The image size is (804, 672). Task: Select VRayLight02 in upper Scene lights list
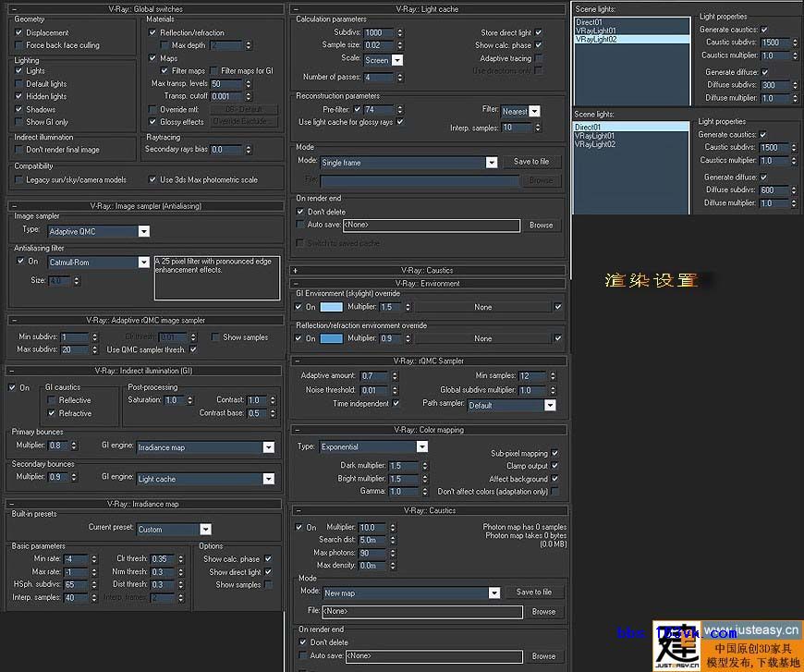(x=632, y=39)
